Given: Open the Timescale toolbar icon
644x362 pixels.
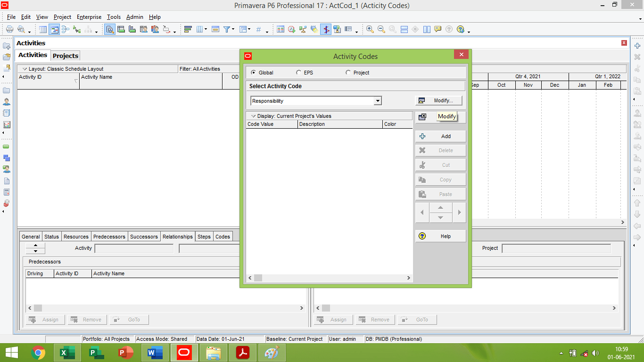Looking at the screenshot, I should pyautogui.click(x=215, y=29).
